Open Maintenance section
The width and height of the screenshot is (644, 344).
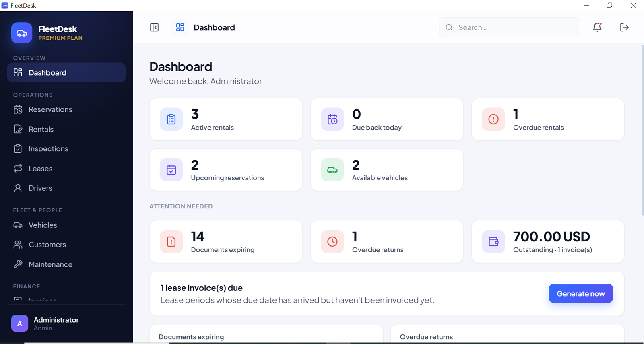[x=66, y=264]
